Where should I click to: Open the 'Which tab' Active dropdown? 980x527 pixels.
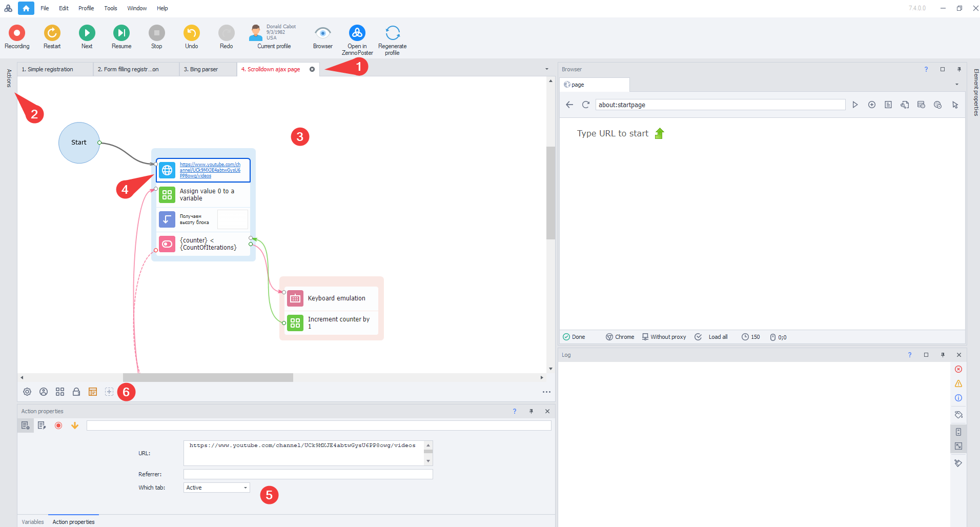click(216, 488)
